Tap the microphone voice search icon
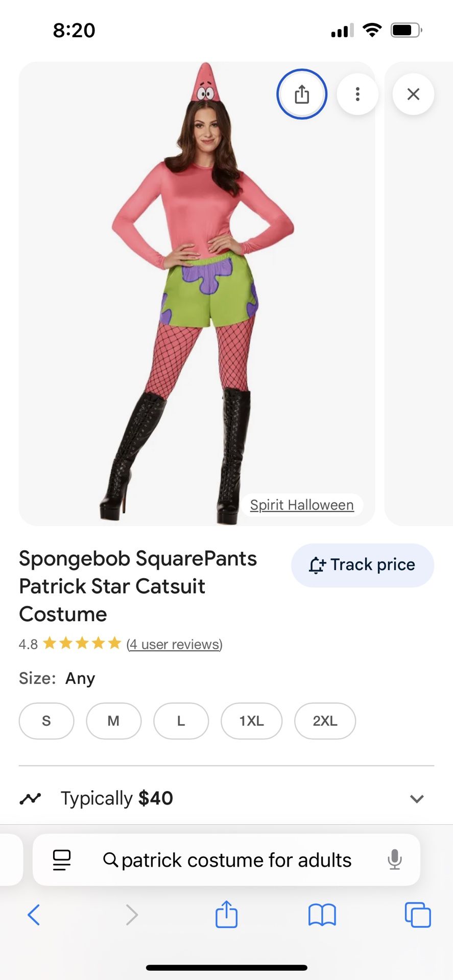 pos(394,860)
